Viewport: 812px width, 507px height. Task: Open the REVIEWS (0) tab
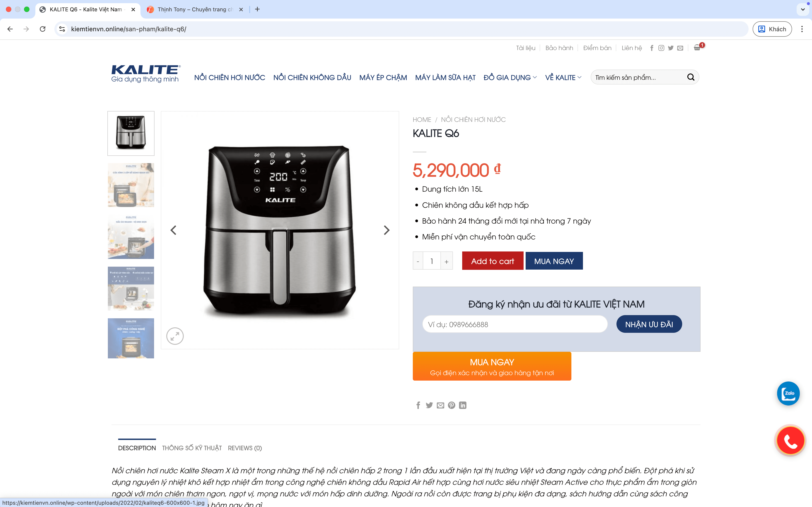click(245, 448)
